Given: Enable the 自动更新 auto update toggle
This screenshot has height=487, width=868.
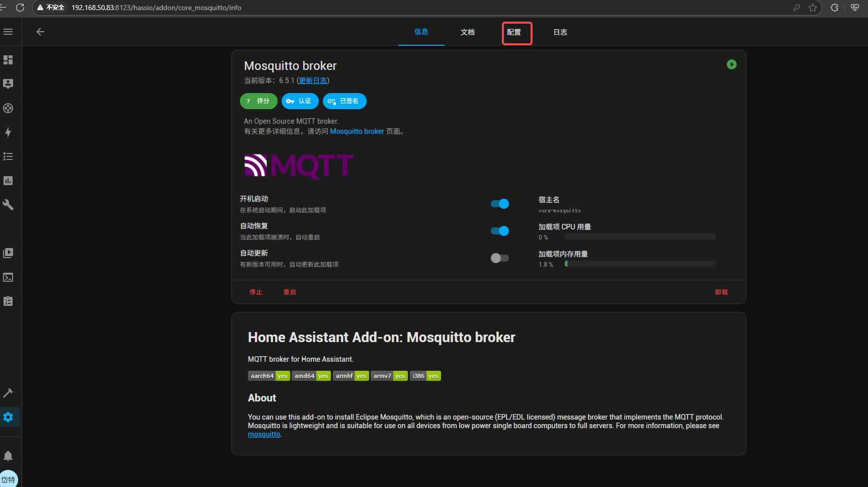Looking at the screenshot, I should tap(500, 258).
